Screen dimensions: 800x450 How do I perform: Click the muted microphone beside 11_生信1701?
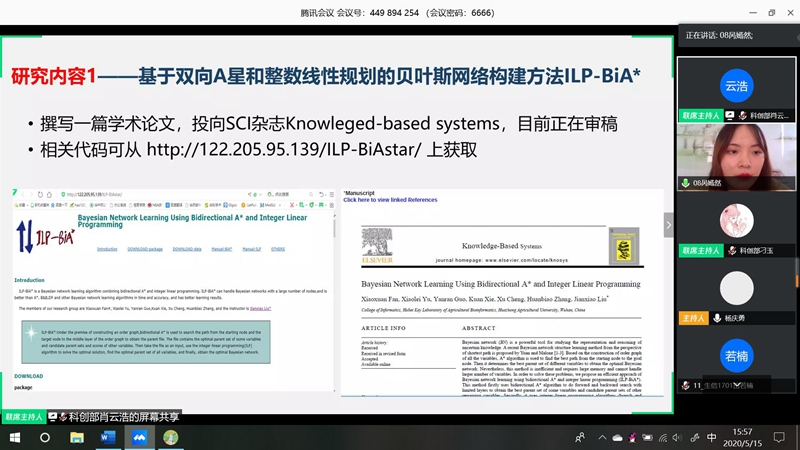pyautogui.click(x=686, y=386)
